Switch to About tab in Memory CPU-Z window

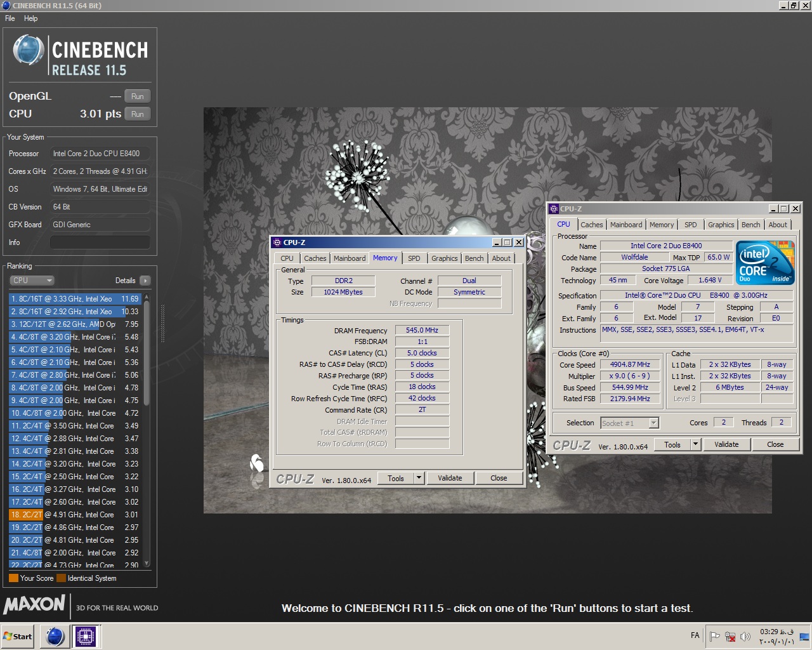click(501, 258)
